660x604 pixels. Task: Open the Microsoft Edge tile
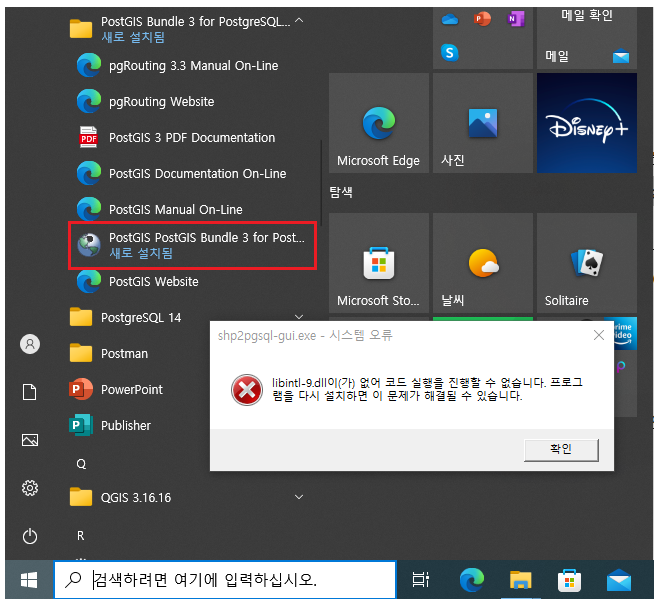tap(379, 123)
